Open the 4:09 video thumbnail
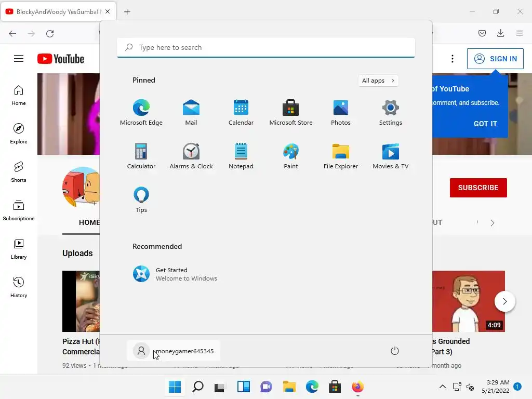This screenshot has height=399, width=532. [x=469, y=301]
